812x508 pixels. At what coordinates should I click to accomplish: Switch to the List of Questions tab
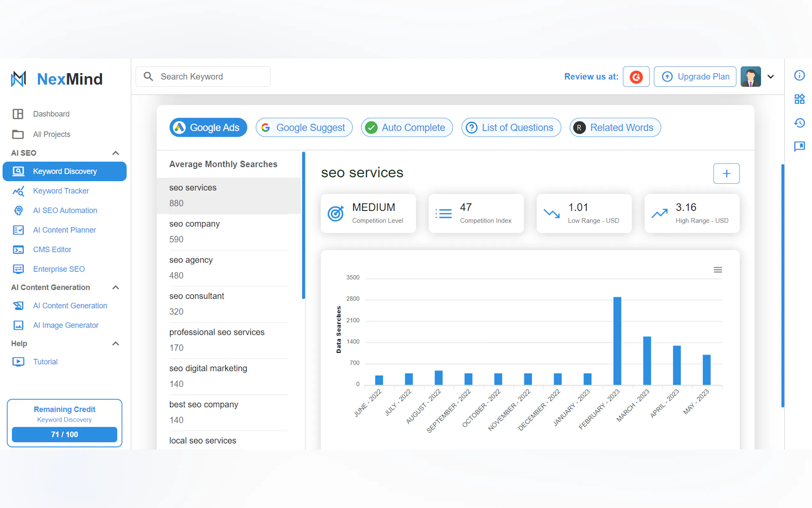pos(511,128)
